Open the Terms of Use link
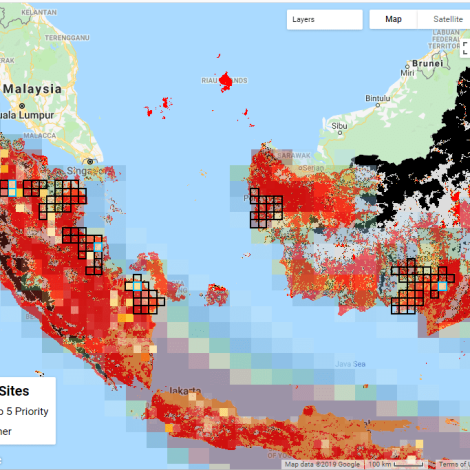 pyautogui.click(x=453, y=464)
